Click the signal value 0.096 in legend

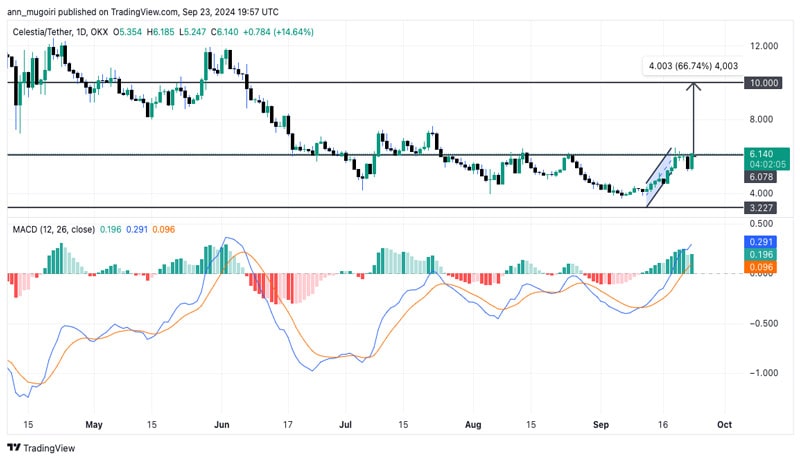(164, 229)
